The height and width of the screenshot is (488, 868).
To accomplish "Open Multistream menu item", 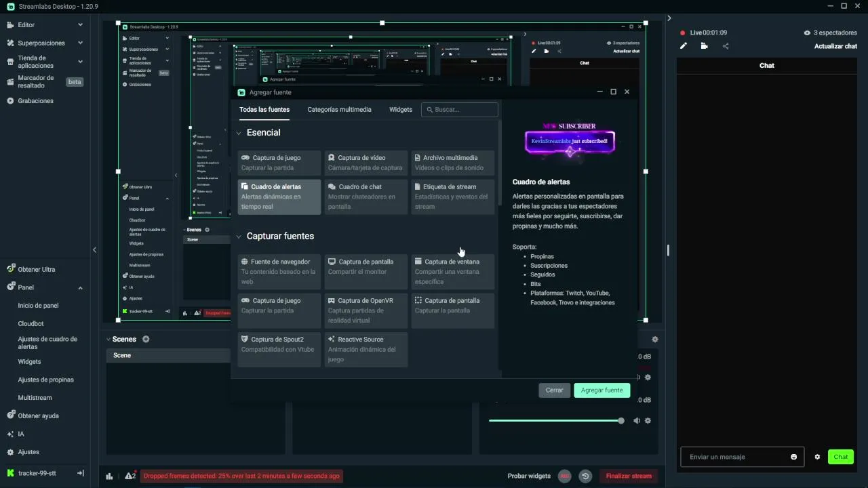I will tap(35, 398).
